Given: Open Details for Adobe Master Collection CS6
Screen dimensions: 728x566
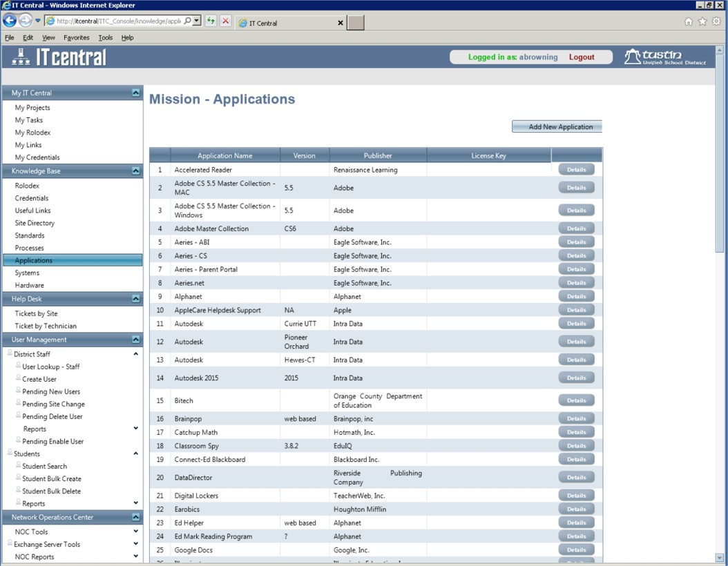Looking at the screenshot, I should point(576,228).
